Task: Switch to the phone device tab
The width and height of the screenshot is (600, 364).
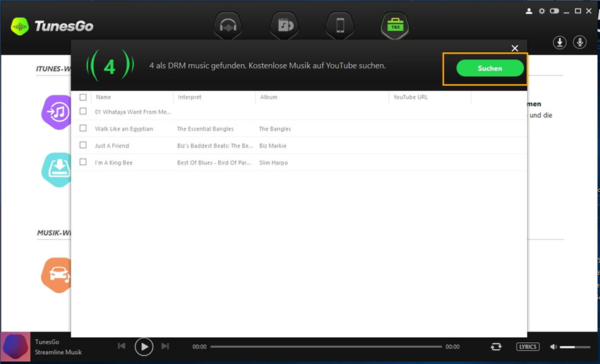Action: [x=340, y=26]
